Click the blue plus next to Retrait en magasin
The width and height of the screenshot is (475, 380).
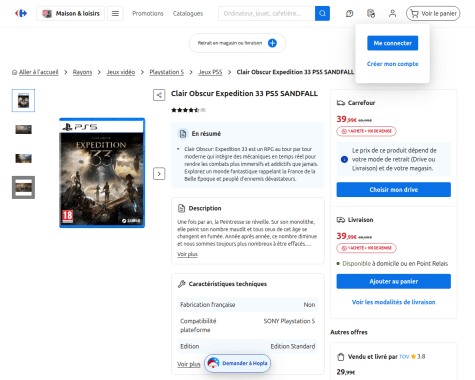click(x=272, y=43)
